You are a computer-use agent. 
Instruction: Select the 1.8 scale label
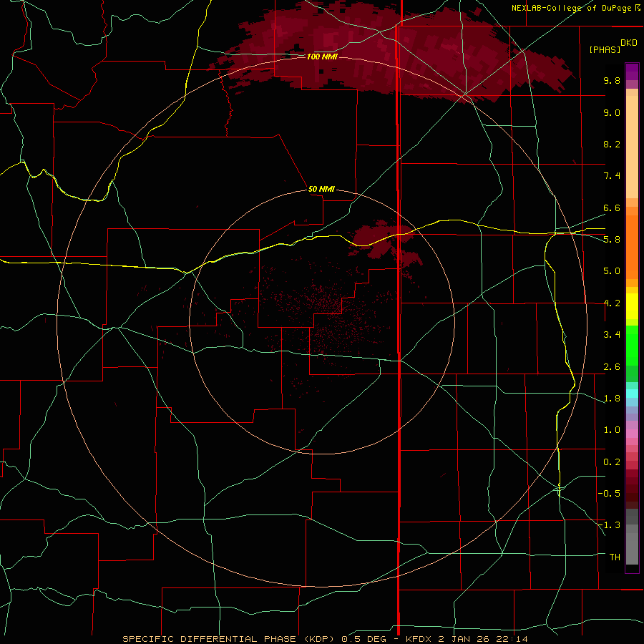coord(612,399)
